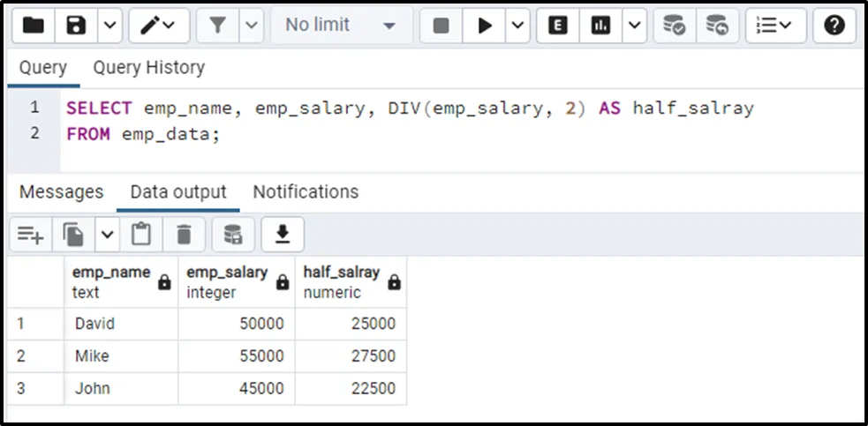Screen dimensions: 868x426
Task: Execute the query with play button
Action: (x=485, y=26)
